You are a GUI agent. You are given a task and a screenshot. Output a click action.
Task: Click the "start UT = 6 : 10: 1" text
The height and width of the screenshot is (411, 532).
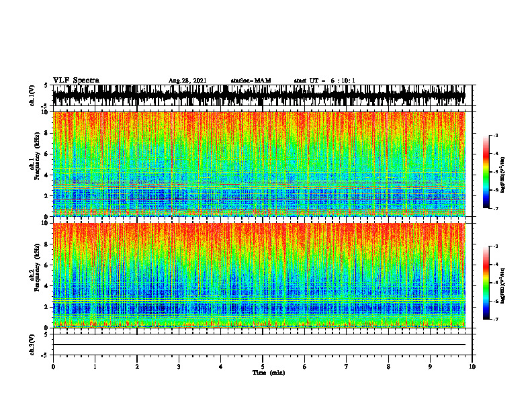click(324, 81)
